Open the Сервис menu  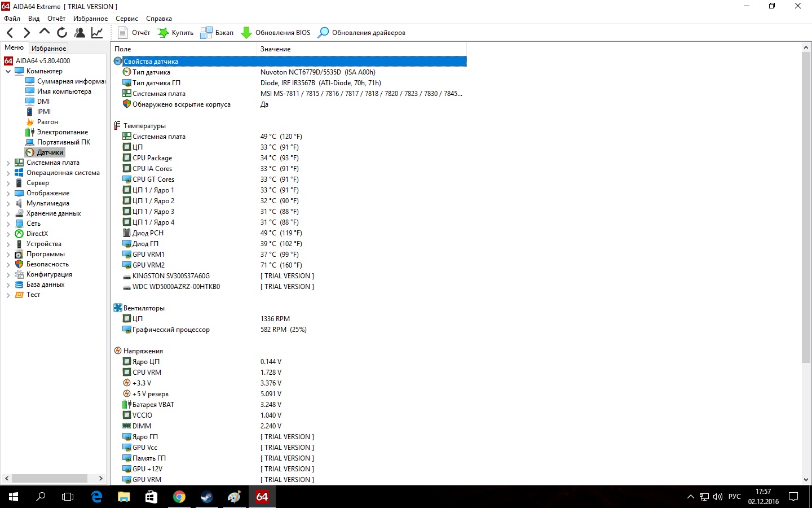tap(126, 19)
